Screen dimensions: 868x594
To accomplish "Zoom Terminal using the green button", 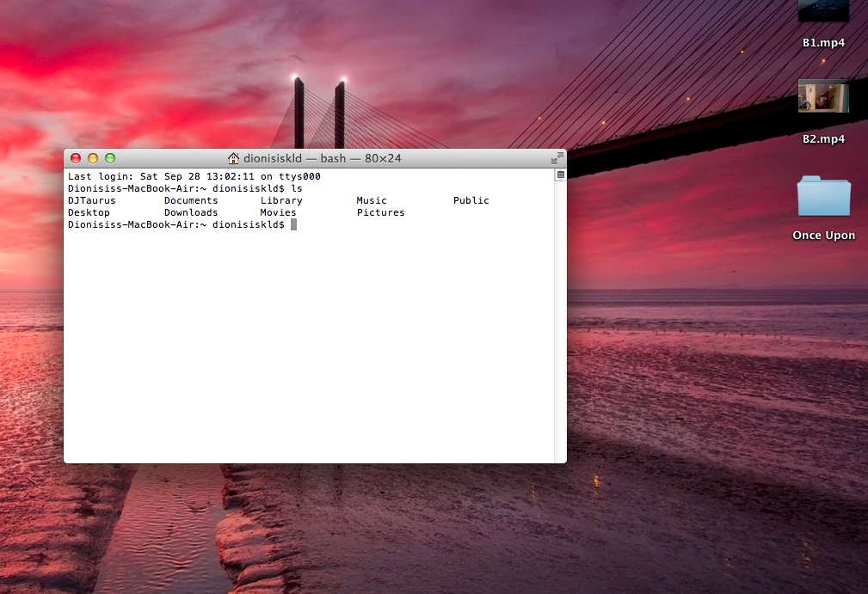I will point(110,158).
